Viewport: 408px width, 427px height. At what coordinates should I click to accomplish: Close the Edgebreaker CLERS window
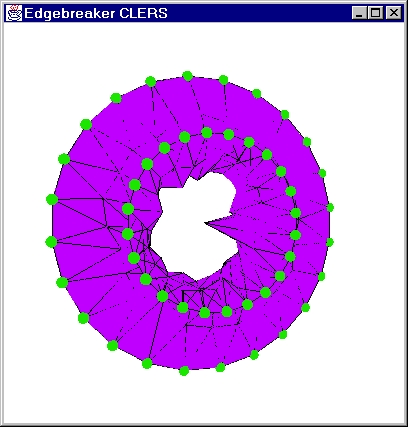tap(394, 13)
